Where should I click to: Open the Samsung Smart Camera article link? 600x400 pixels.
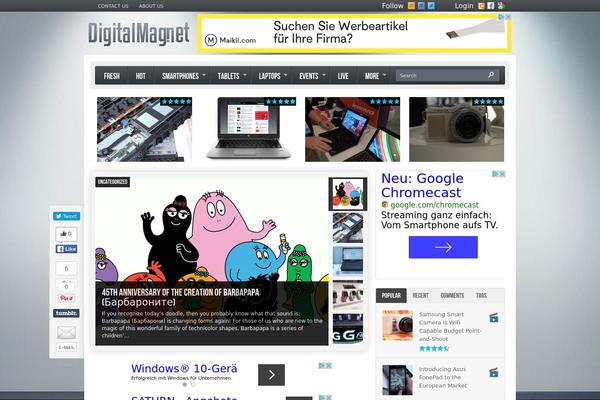coord(450,327)
